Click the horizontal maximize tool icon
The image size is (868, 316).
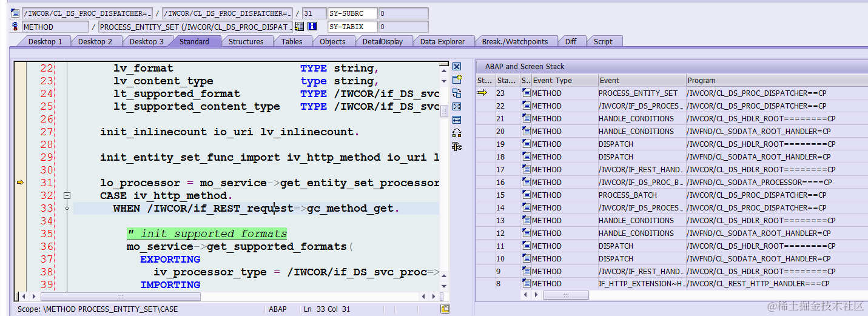pos(457,119)
